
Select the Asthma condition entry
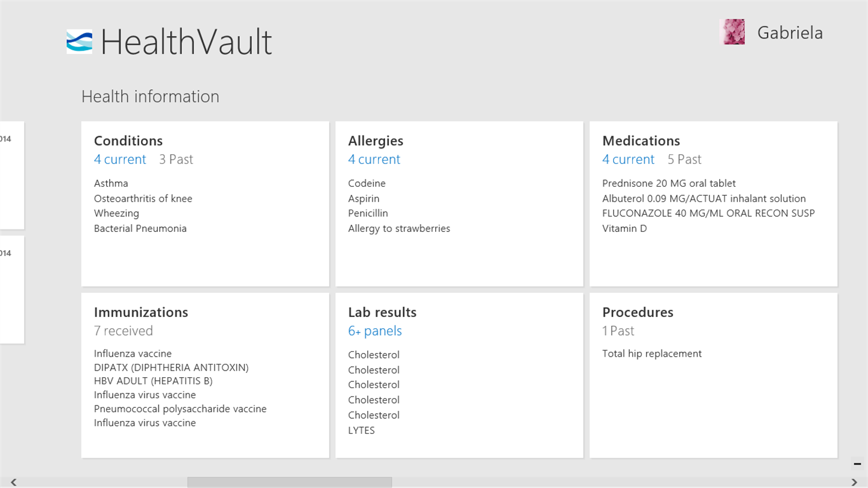(x=111, y=183)
